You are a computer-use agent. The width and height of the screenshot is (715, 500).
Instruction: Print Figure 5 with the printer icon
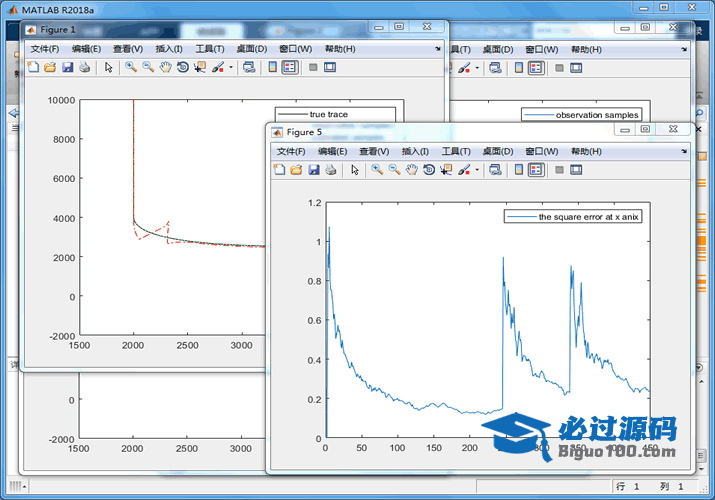tap(331, 170)
